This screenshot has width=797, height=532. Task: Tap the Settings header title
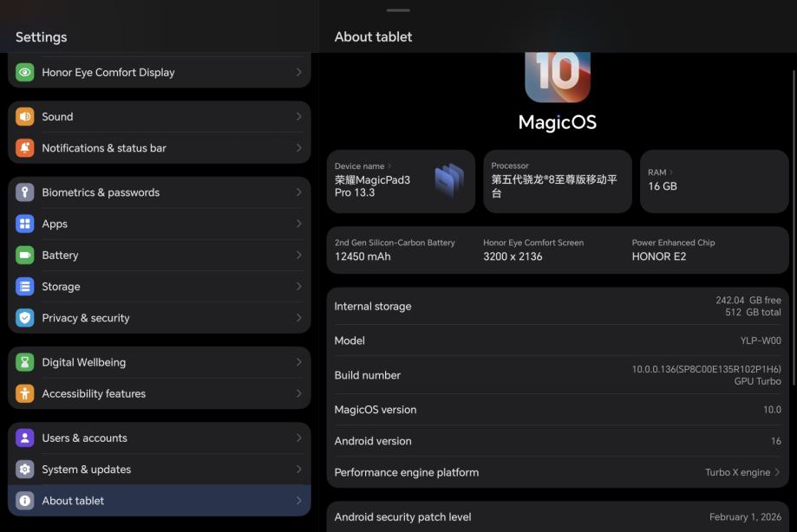point(41,37)
